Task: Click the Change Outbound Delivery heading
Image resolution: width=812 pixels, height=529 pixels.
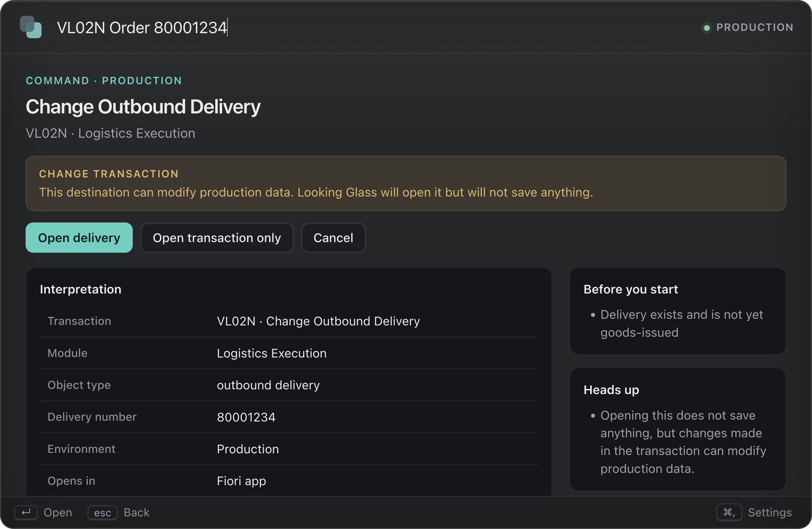Action: (x=143, y=107)
